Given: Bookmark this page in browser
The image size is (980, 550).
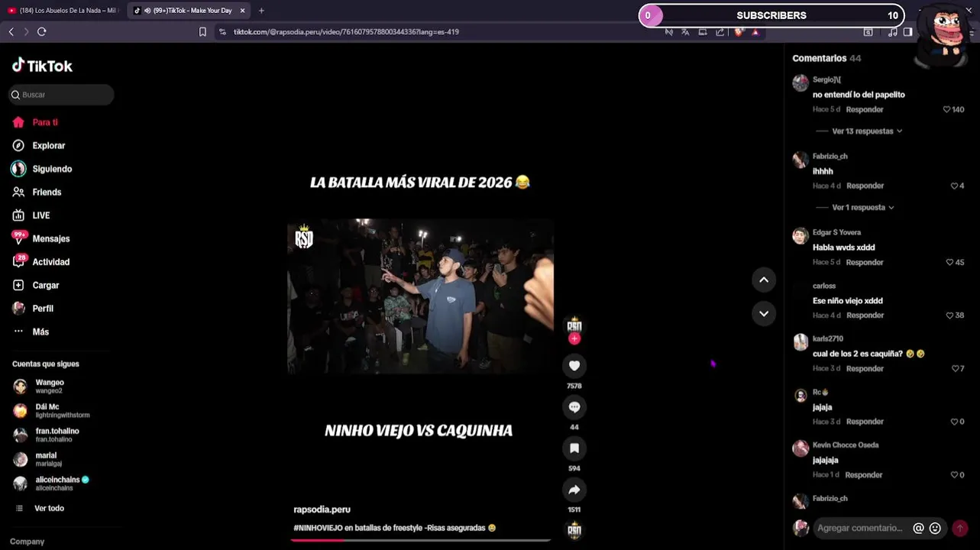Looking at the screenshot, I should coord(202,31).
